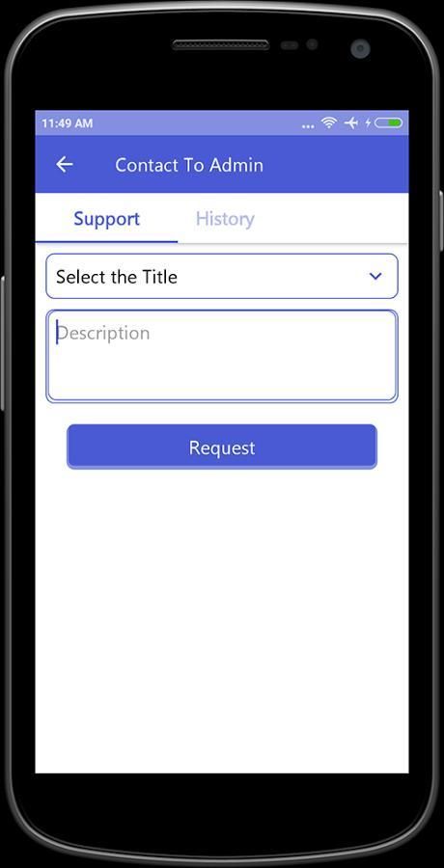
Task: Click the charging bolt icon
Action: point(368,122)
